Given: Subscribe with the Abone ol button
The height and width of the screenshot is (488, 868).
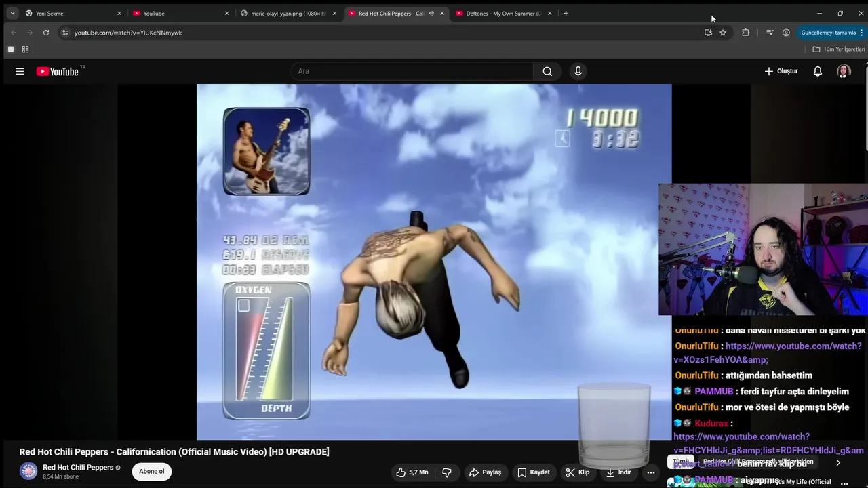Looking at the screenshot, I should pyautogui.click(x=152, y=472).
